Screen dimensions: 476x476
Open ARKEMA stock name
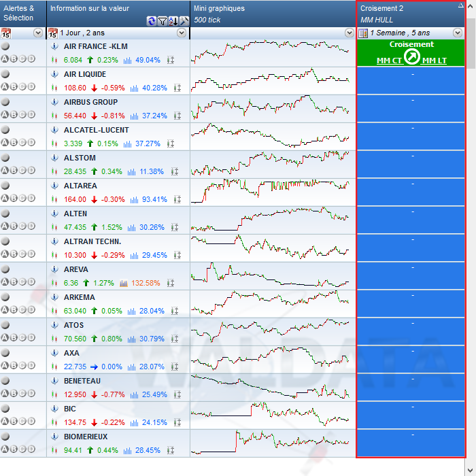coord(80,297)
